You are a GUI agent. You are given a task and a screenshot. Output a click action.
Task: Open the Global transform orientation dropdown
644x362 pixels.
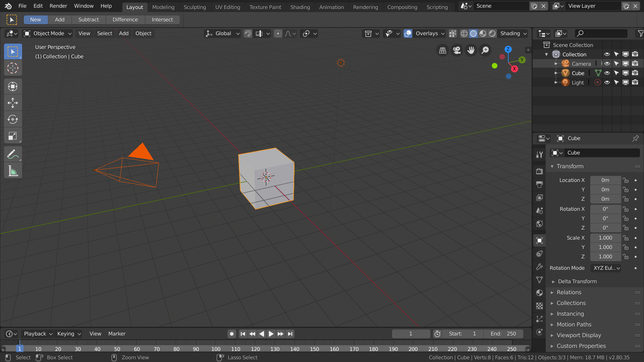(x=222, y=34)
